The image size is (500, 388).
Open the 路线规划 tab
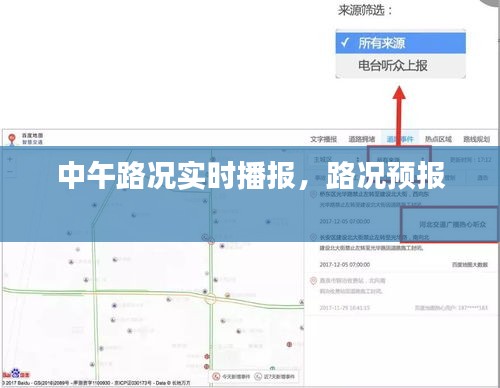click(476, 139)
